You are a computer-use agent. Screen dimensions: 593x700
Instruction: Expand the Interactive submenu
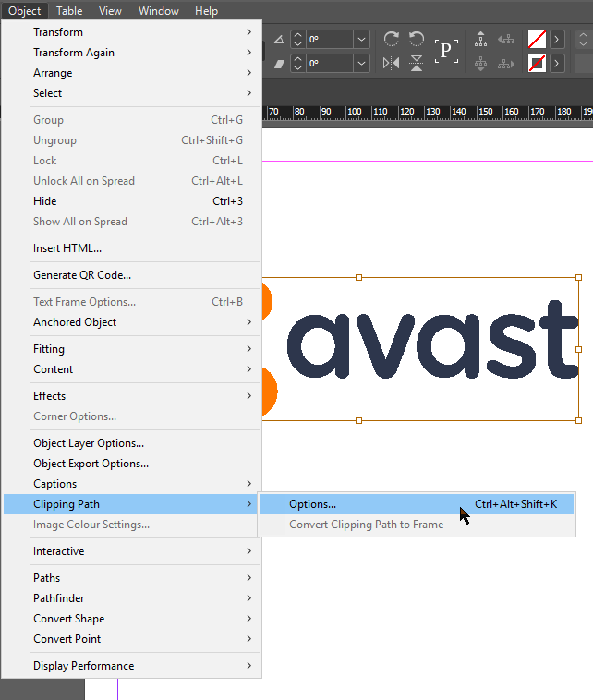[x=131, y=551]
